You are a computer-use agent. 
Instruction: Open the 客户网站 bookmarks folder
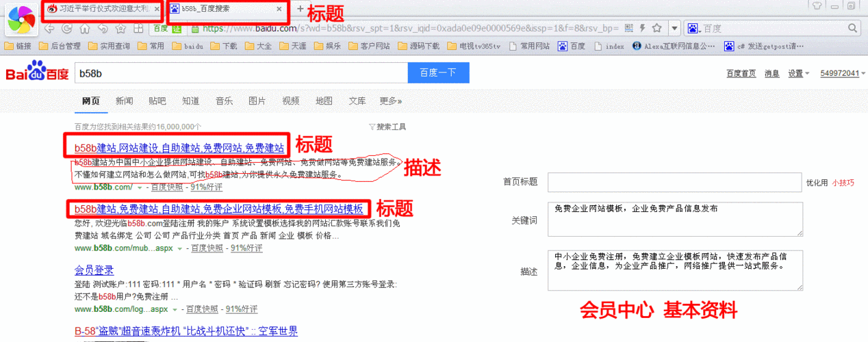pyautogui.click(x=369, y=47)
